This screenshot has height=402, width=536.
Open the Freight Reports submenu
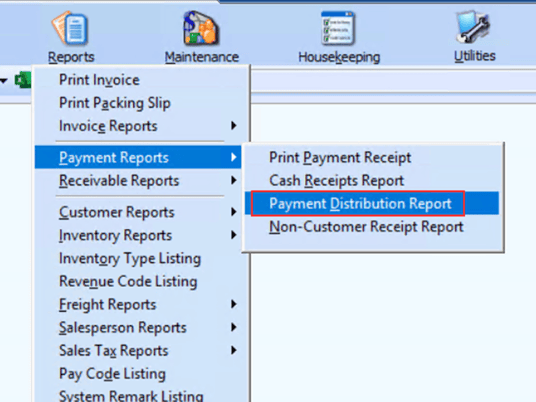pyautogui.click(x=138, y=304)
